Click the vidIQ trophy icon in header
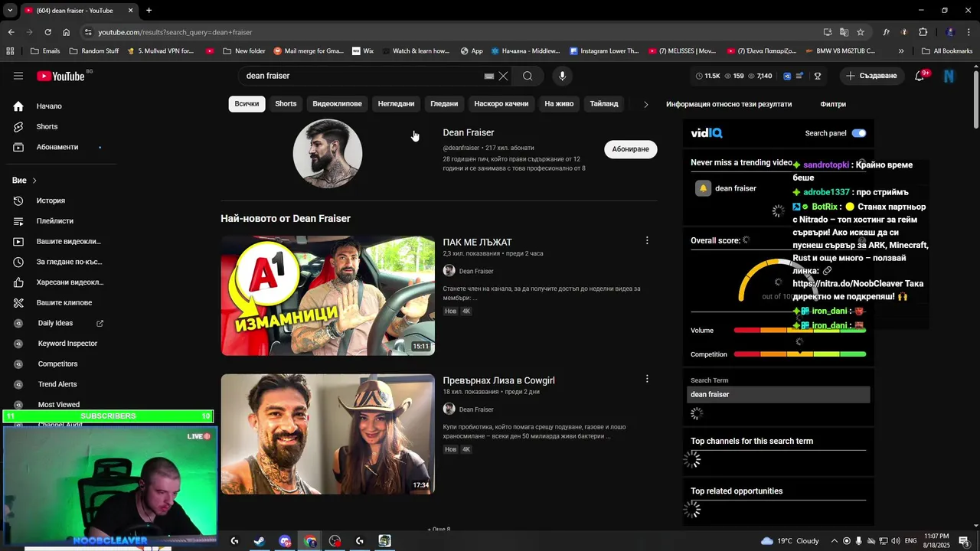 pos(818,76)
